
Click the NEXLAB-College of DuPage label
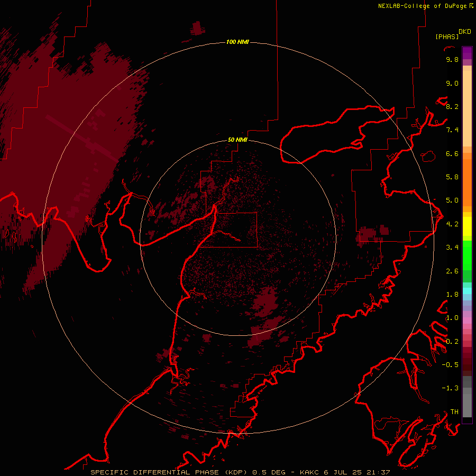(422, 6)
